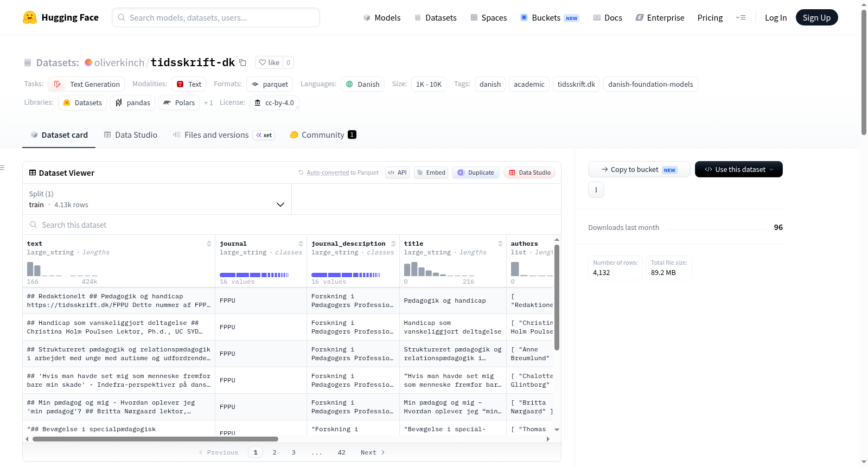Click the API button in Dataset Viewer
The image size is (868, 467).
coord(397,172)
